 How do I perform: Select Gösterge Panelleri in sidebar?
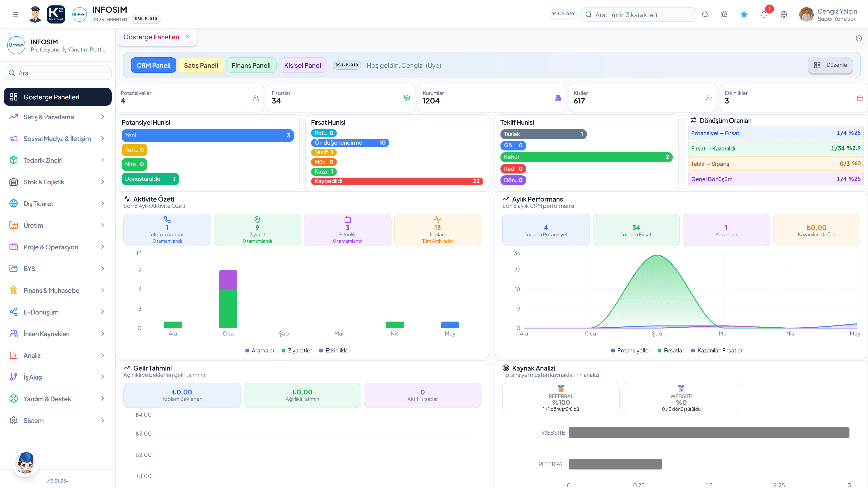tap(57, 97)
